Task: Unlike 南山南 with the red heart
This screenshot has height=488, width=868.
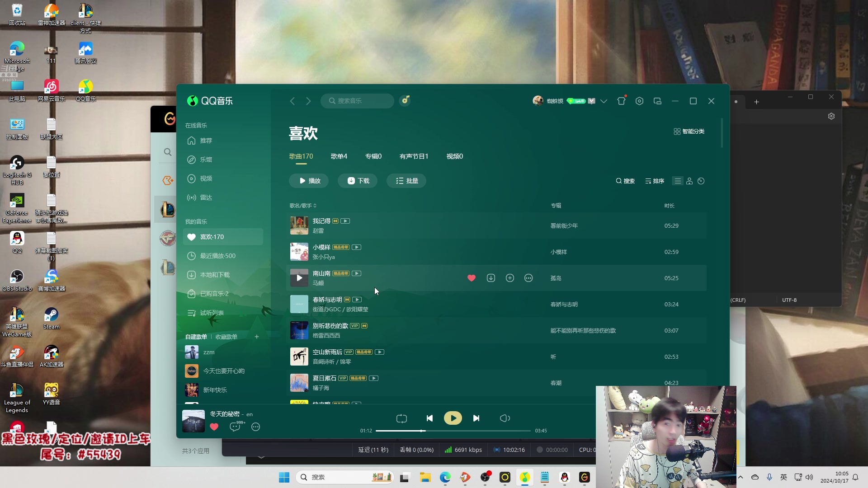Action: (472, 278)
